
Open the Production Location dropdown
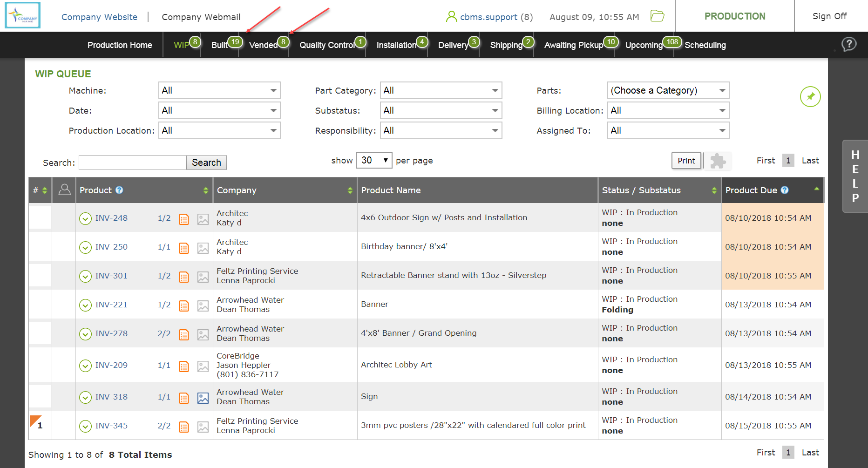[x=219, y=130]
